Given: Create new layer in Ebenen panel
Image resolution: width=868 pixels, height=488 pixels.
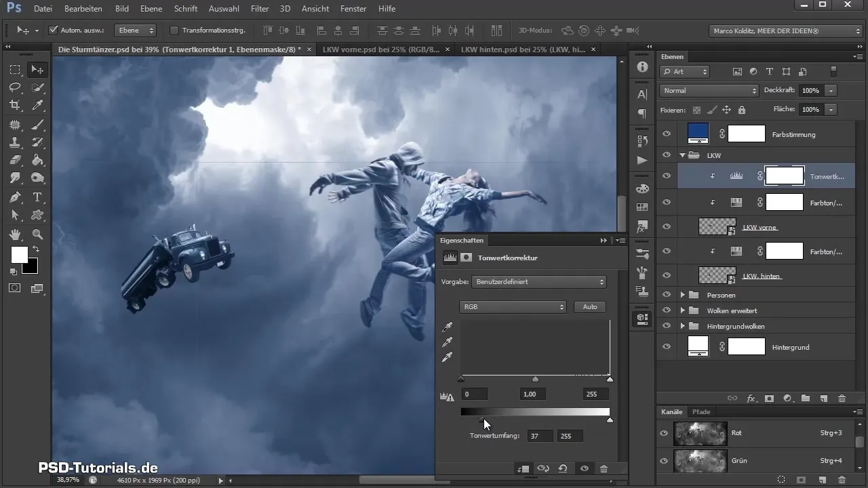Looking at the screenshot, I should tap(824, 399).
